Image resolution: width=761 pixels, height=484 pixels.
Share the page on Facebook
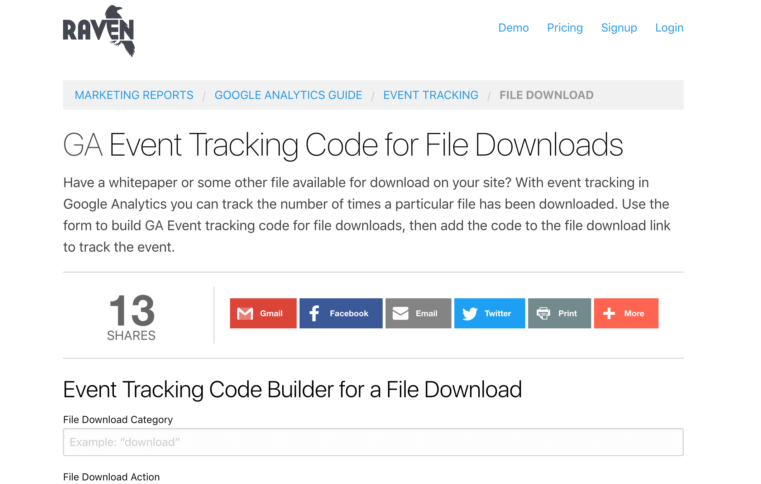click(x=341, y=313)
